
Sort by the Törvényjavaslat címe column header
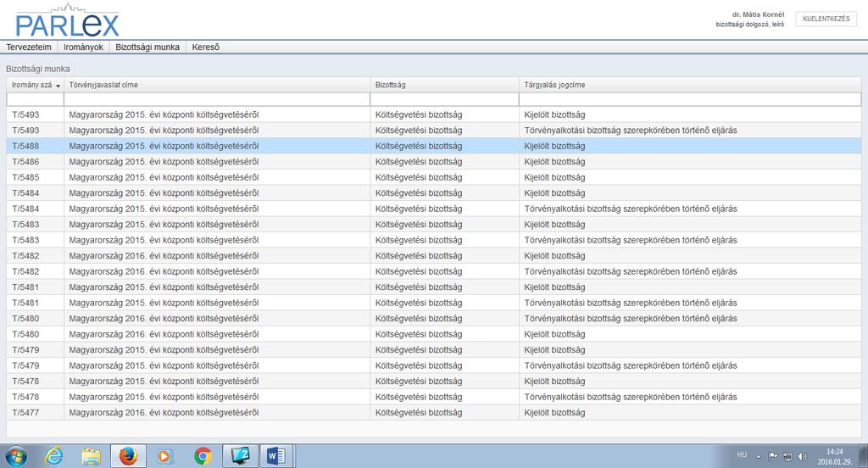[216, 85]
